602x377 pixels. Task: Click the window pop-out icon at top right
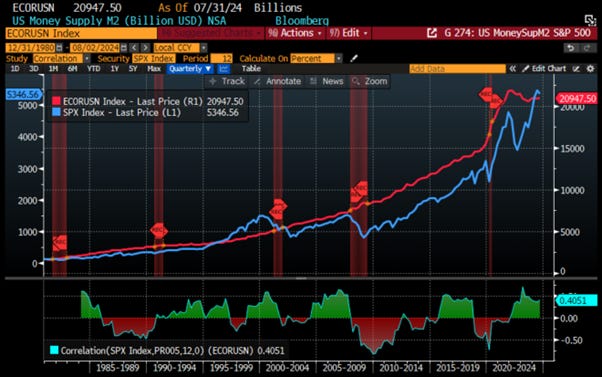pos(589,20)
